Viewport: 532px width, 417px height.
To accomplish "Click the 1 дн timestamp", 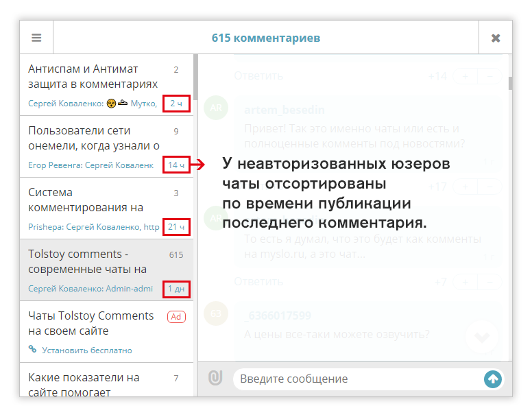I will pyautogui.click(x=176, y=289).
